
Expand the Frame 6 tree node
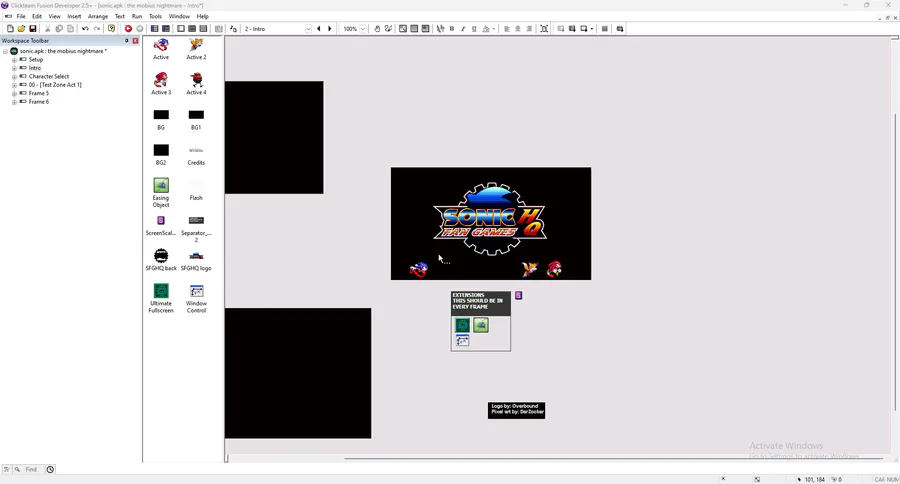[14, 102]
